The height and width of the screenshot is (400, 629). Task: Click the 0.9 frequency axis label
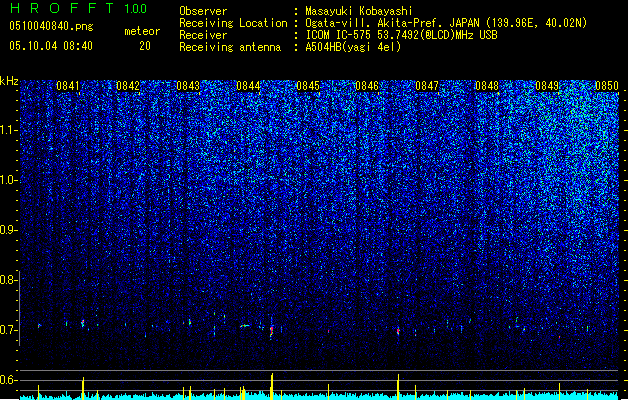[x=8, y=230]
